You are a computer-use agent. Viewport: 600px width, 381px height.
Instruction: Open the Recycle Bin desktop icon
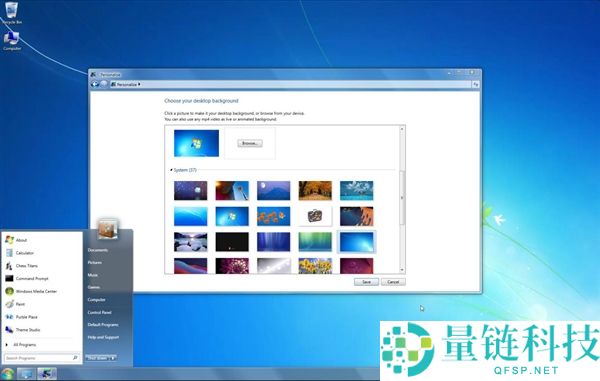(x=11, y=13)
